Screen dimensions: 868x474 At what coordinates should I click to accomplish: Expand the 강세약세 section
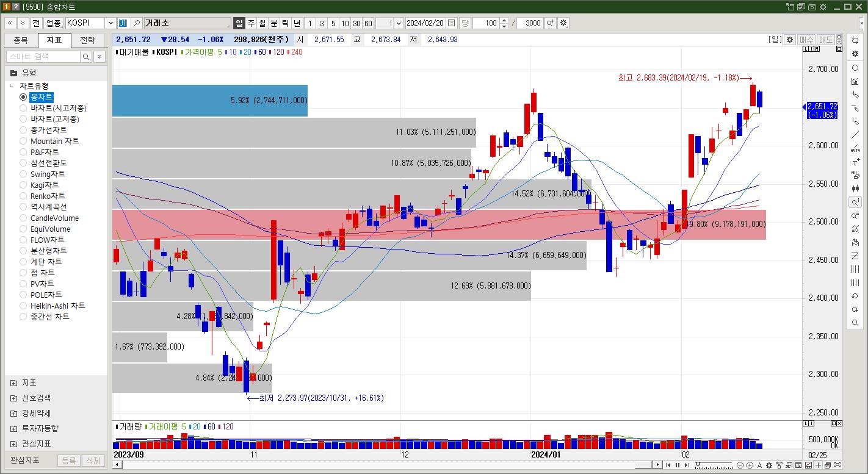pos(13,413)
